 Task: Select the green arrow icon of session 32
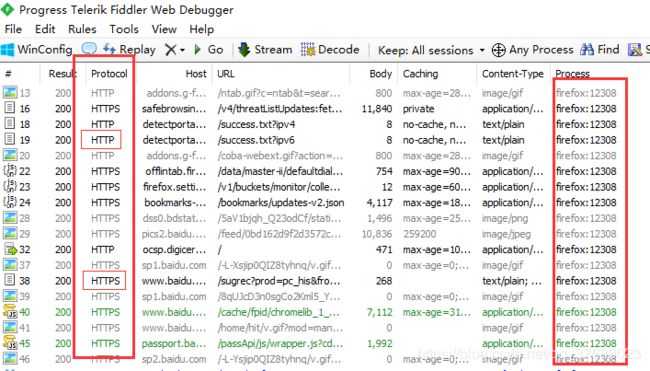click(10, 250)
